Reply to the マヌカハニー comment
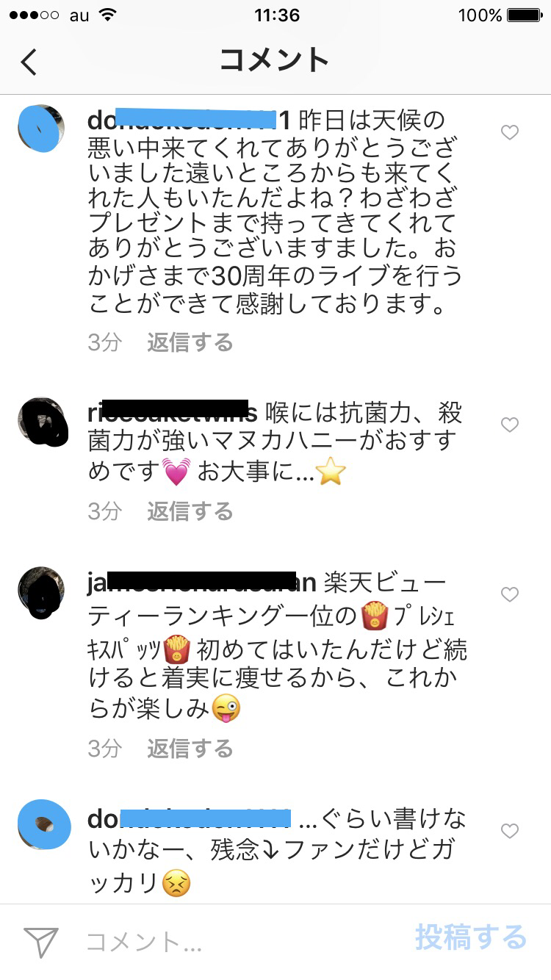 190,511
